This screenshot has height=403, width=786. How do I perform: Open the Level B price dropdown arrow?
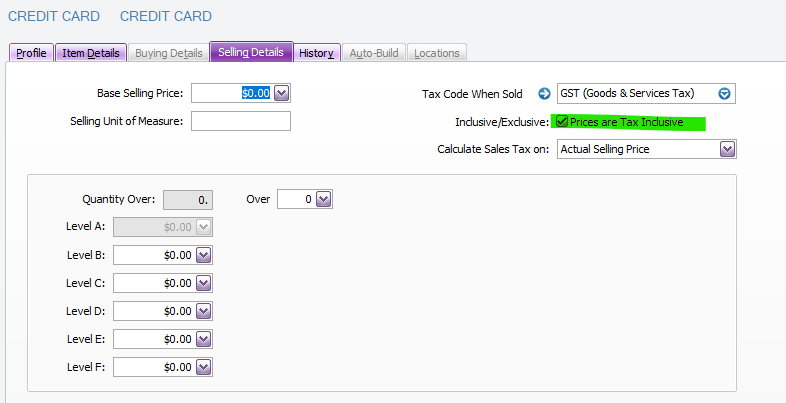point(204,255)
